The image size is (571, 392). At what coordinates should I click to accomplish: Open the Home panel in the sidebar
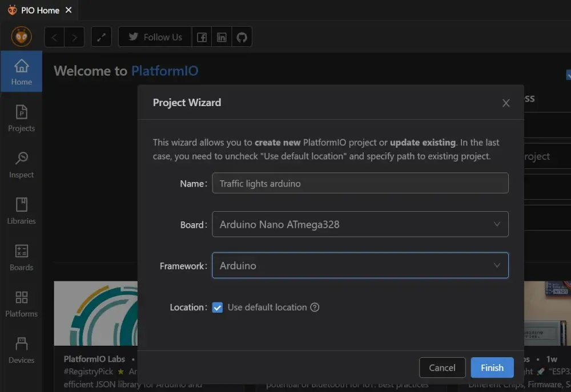tap(21, 71)
